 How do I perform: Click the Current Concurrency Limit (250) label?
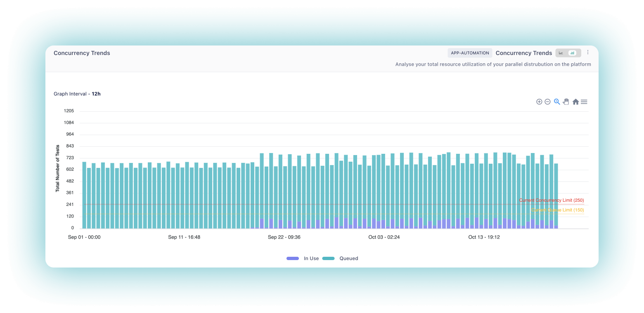(552, 200)
